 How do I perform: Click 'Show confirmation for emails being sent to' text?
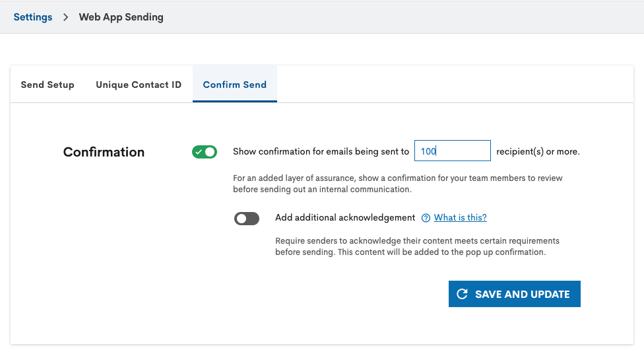[x=321, y=151]
